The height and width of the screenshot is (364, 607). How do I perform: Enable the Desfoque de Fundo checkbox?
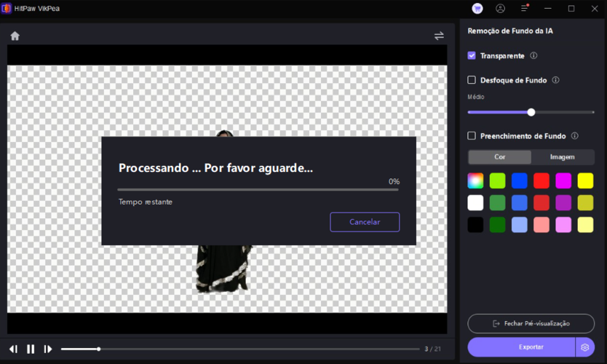(472, 80)
